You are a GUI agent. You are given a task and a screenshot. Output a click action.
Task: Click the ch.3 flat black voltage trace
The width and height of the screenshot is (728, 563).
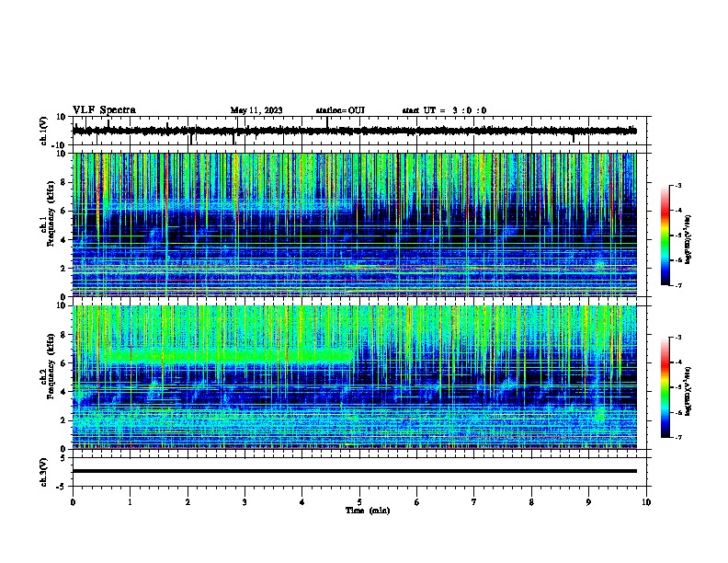coord(354,471)
